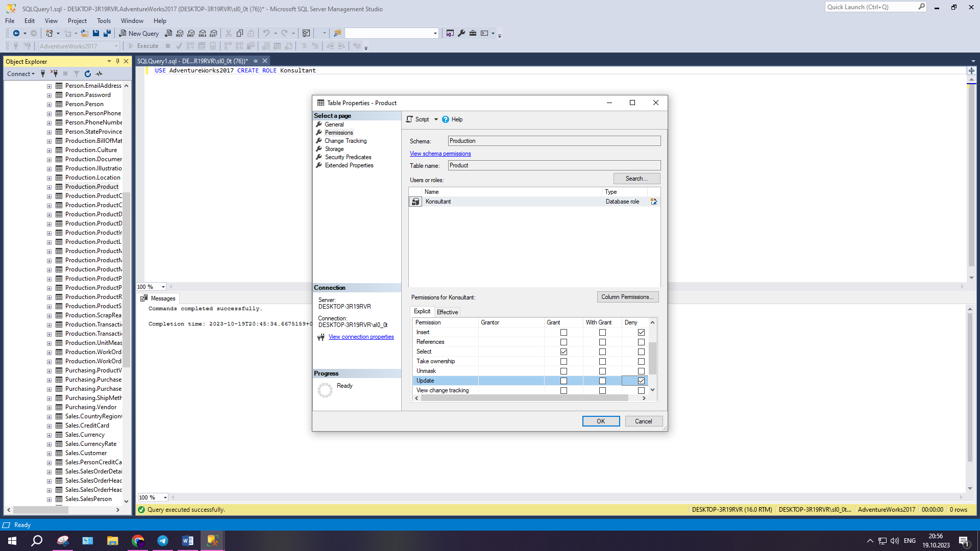Screen dimensions: 980x551
Task: Expand the Sales.Customer table node
Action: [50, 454]
